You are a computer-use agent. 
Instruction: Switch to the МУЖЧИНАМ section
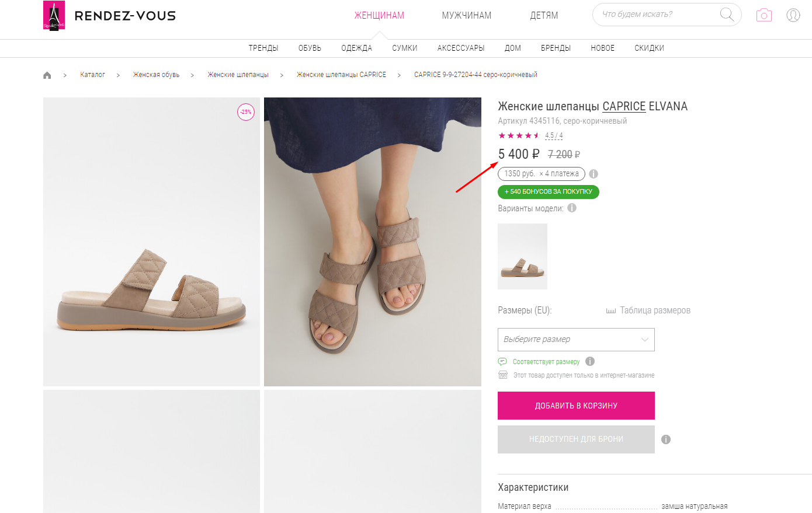coord(466,16)
